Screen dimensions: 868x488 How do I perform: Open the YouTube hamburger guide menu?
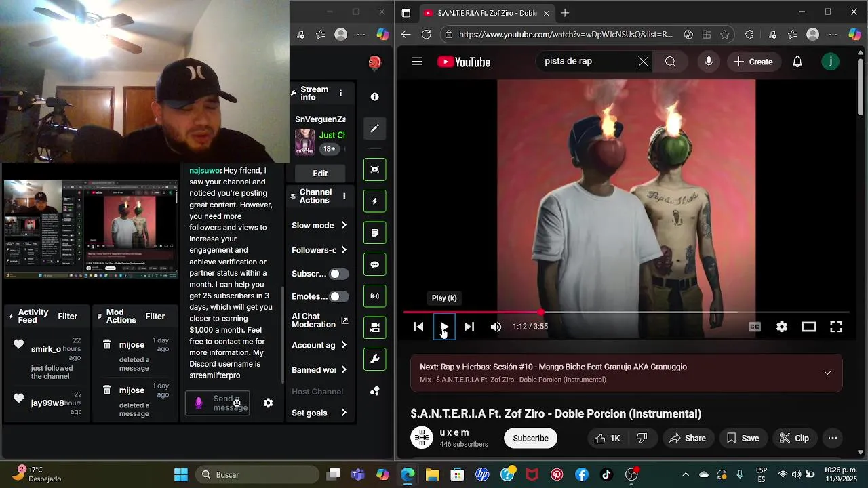[417, 62]
